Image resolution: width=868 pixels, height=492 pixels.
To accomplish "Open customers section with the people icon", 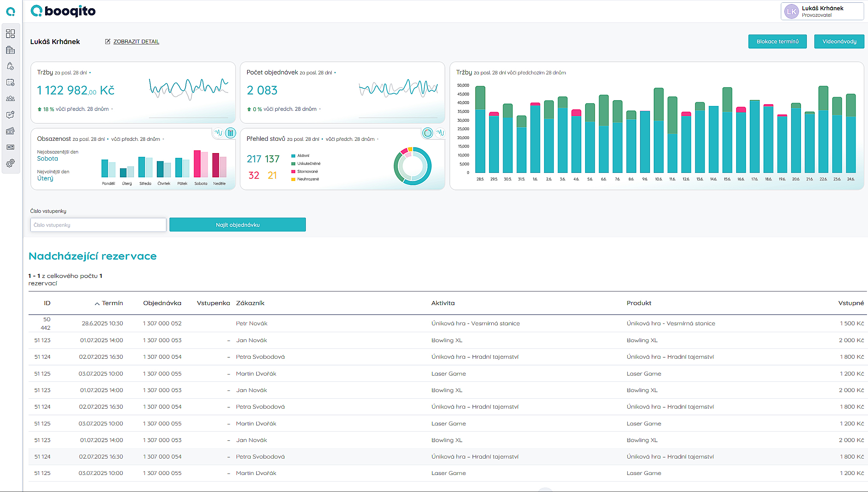I will 11,98.
